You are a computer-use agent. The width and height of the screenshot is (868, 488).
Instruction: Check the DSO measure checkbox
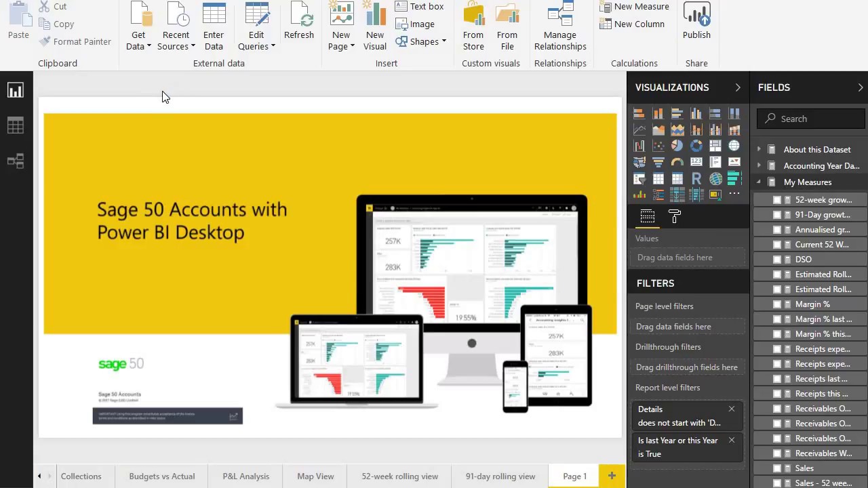coord(777,260)
